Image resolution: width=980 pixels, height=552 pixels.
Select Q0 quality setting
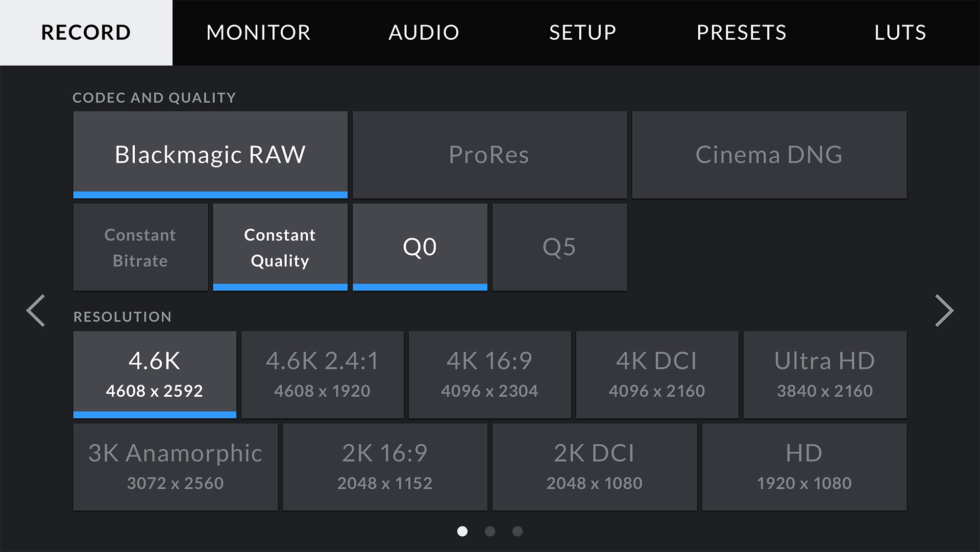[419, 247]
